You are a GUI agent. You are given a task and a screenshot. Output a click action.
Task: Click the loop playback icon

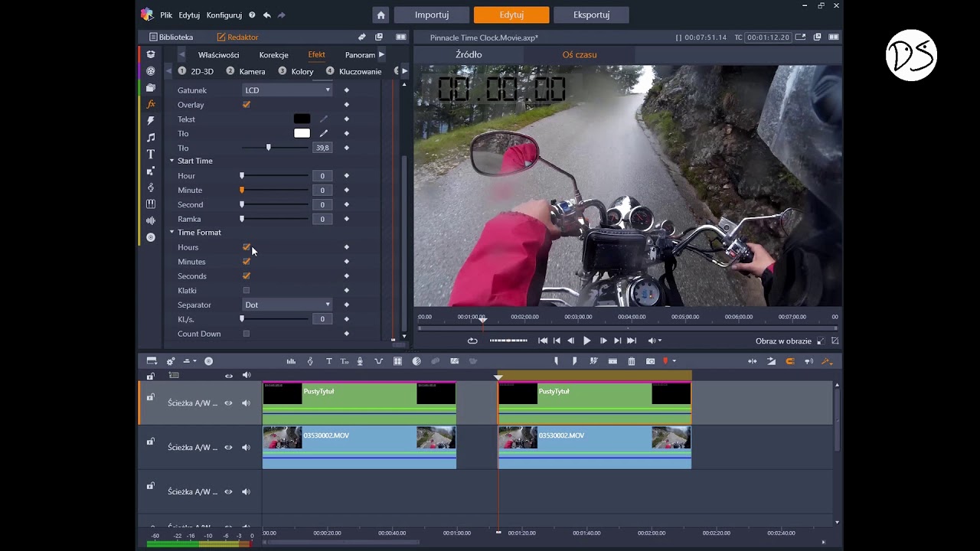point(472,341)
